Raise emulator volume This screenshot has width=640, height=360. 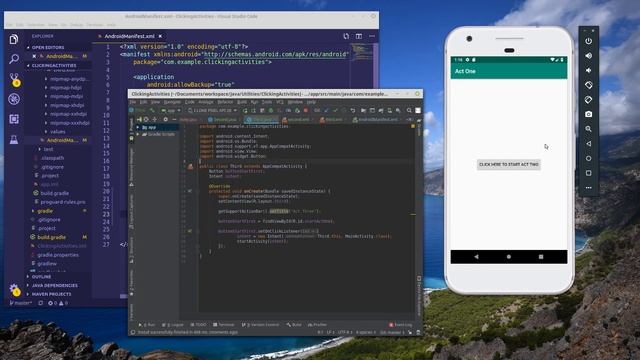pyautogui.click(x=588, y=56)
